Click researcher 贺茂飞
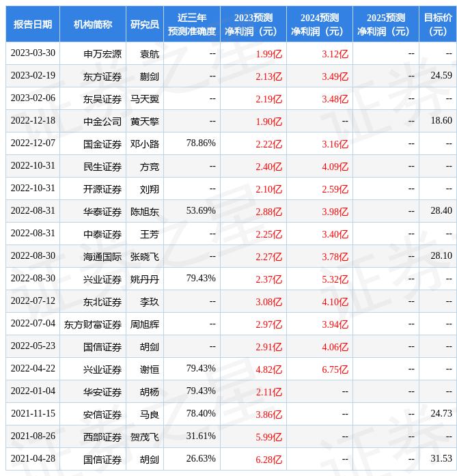This screenshot has width=457, height=476. 145,436
